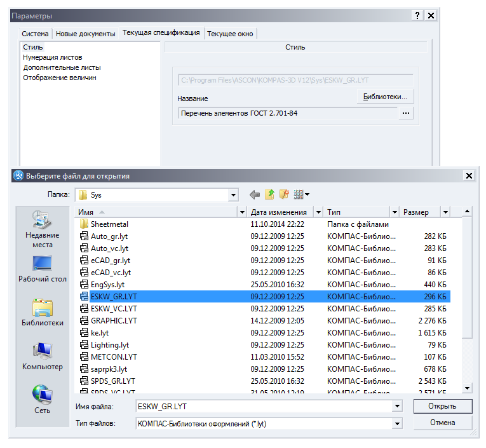Expand the Имя файла dropdown

397,406
